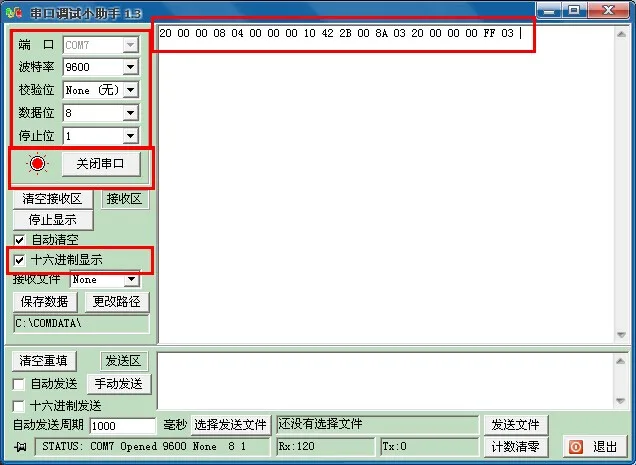This screenshot has width=636, height=465.
Task: Toggle the 自动清空 checkbox
Action: click(x=19, y=240)
